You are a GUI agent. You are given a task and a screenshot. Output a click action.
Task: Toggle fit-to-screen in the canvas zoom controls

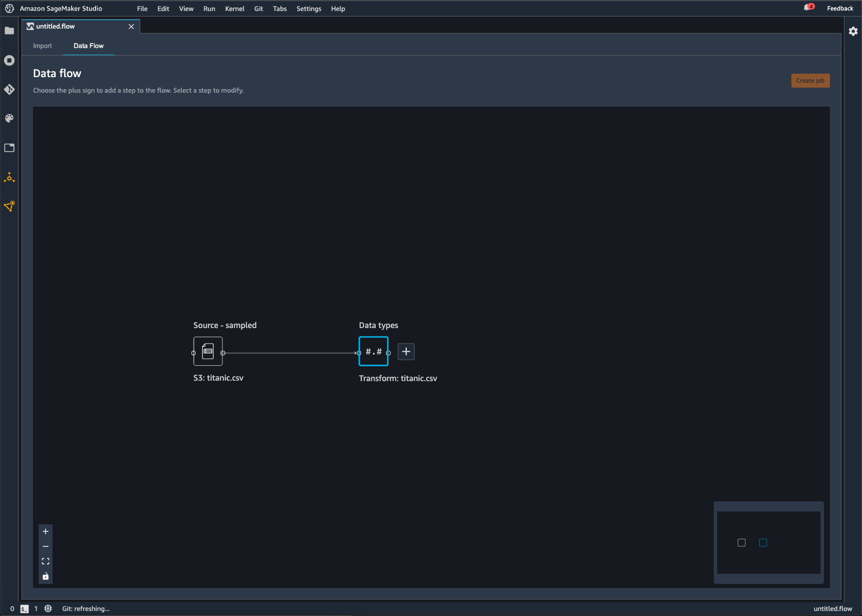tap(46, 561)
